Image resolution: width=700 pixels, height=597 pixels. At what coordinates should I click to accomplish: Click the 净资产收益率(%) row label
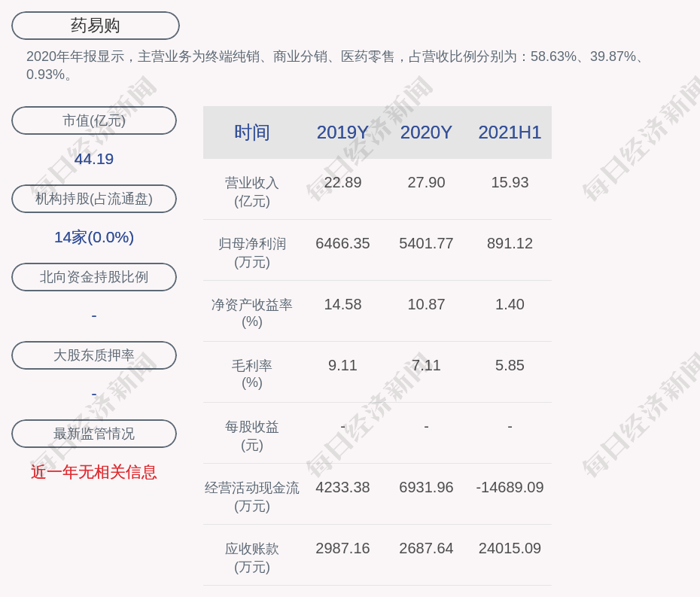[252, 313]
